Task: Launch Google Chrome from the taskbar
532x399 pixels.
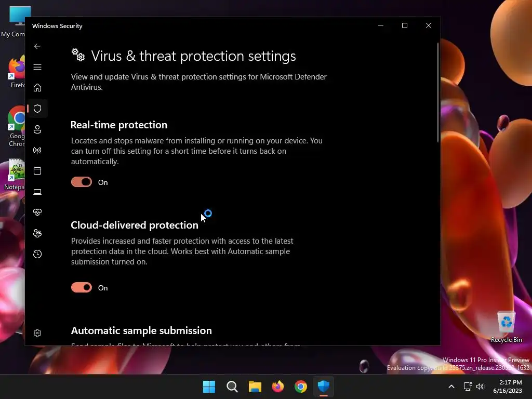Action: (301, 387)
